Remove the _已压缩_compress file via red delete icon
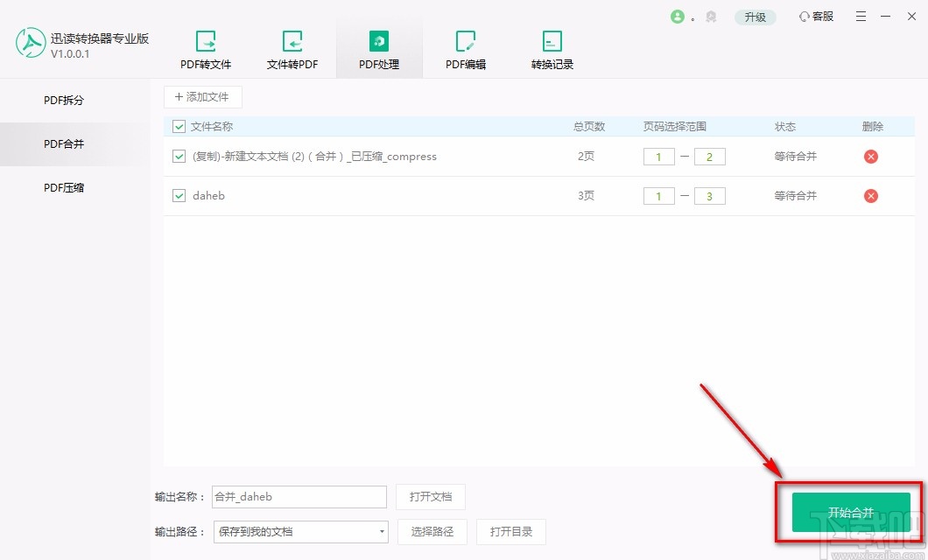Image resolution: width=928 pixels, height=560 pixels. (870, 157)
